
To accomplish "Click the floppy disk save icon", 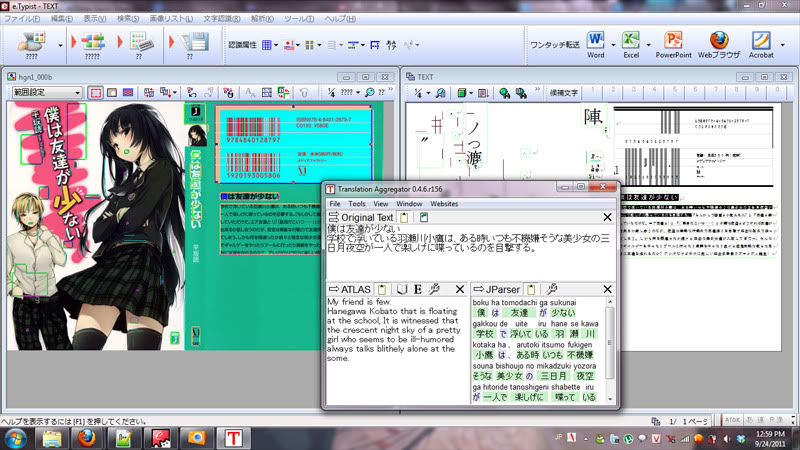I will [194, 42].
